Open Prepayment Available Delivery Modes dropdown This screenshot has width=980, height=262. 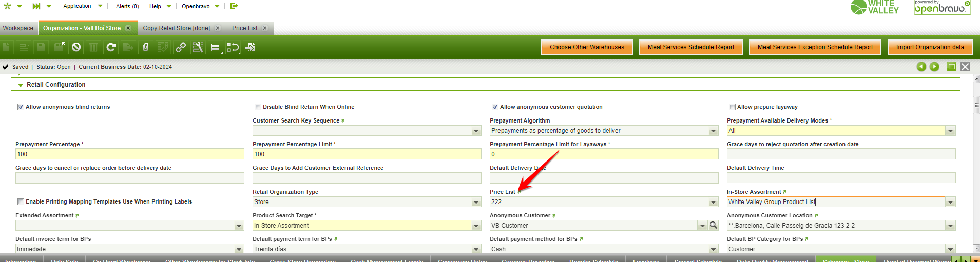tap(951, 131)
